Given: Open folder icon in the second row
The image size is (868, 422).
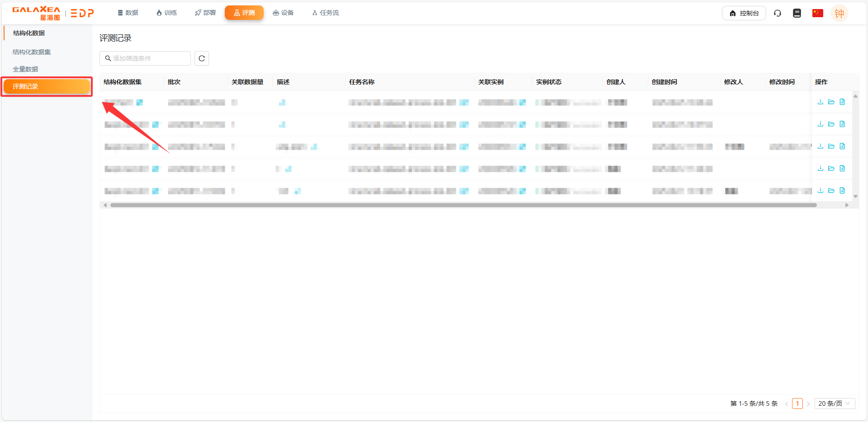Looking at the screenshot, I should point(831,124).
